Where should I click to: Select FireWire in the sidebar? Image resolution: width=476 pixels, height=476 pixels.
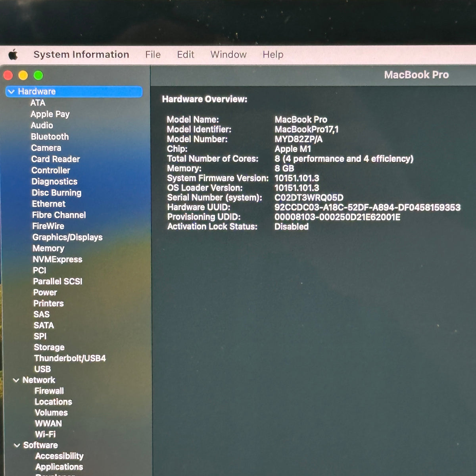[x=48, y=226]
